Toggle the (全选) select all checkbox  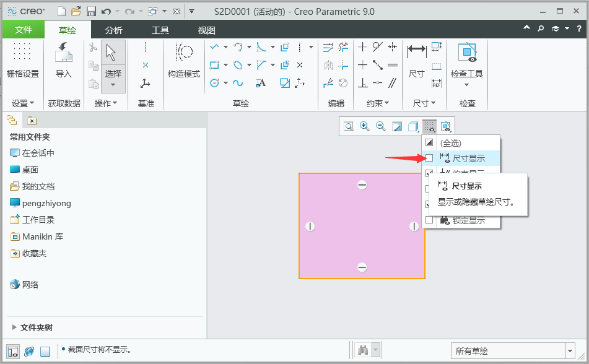[x=429, y=143]
